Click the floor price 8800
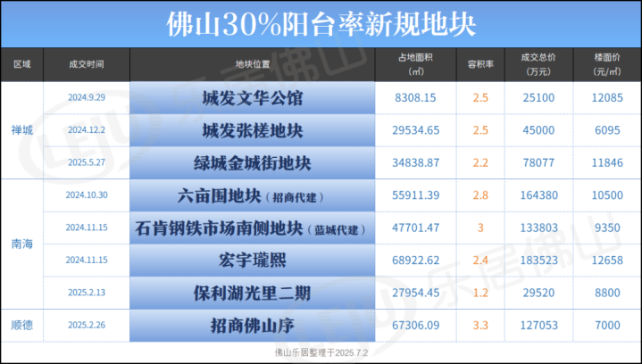 click(607, 293)
